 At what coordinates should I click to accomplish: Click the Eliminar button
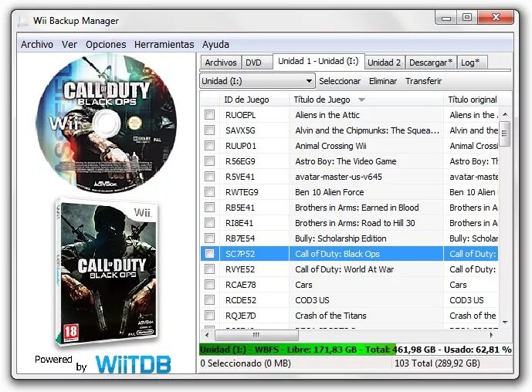point(383,81)
